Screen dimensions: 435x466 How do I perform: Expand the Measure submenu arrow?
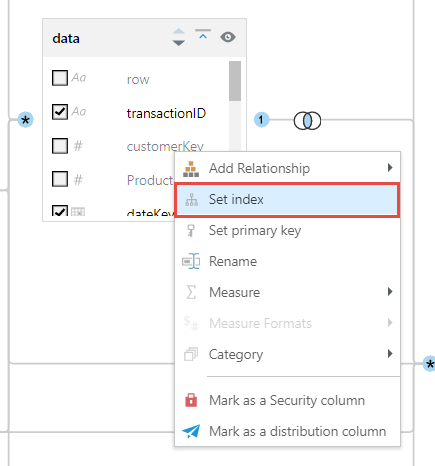tap(390, 292)
